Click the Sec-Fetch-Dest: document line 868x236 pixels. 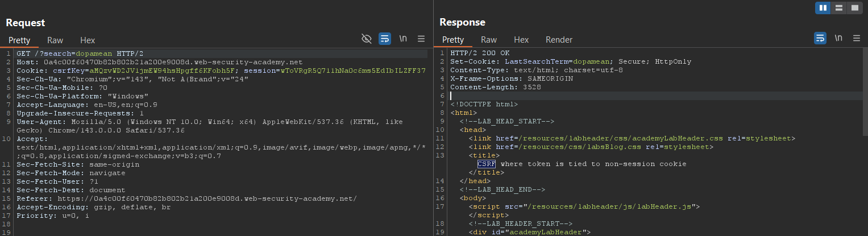pyautogui.click(x=71, y=190)
